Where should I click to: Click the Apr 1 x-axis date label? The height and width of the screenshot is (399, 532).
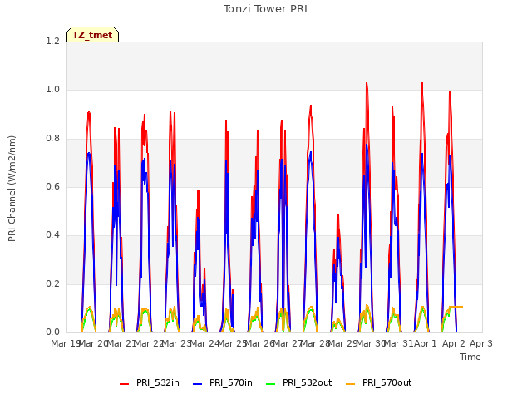pos(426,343)
